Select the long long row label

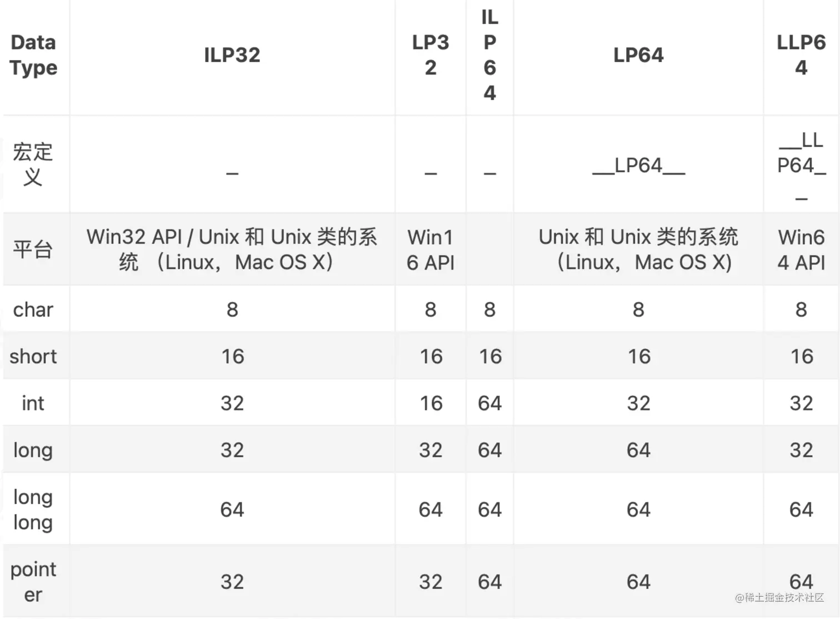(33, 510)
